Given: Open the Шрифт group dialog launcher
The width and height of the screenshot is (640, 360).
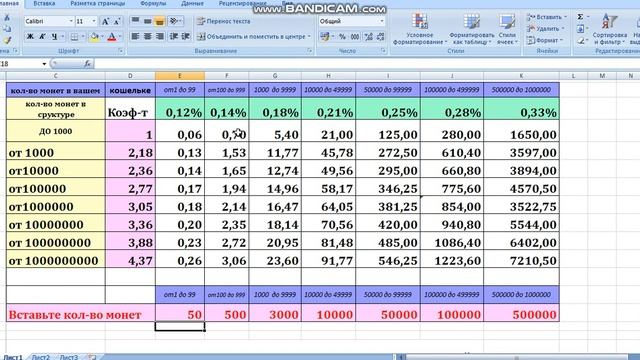Looking at the screenshot, I should (121, 51).
